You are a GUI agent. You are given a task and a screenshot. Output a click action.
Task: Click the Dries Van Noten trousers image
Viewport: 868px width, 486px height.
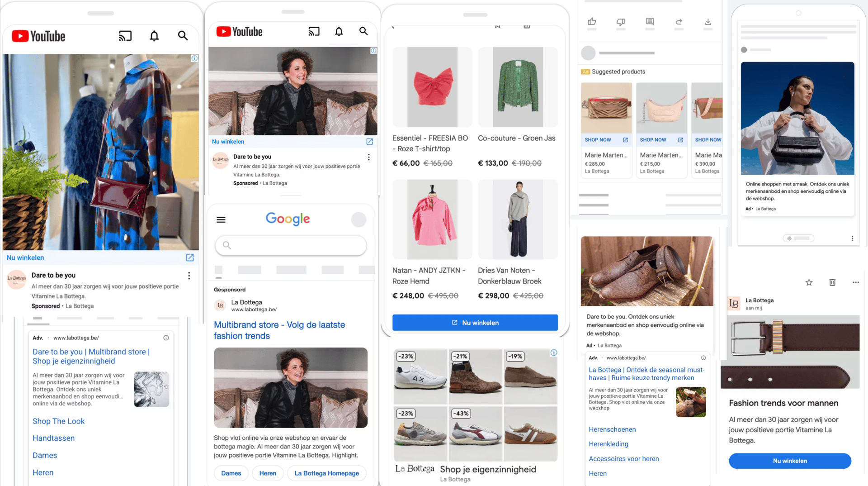(518, 219)
